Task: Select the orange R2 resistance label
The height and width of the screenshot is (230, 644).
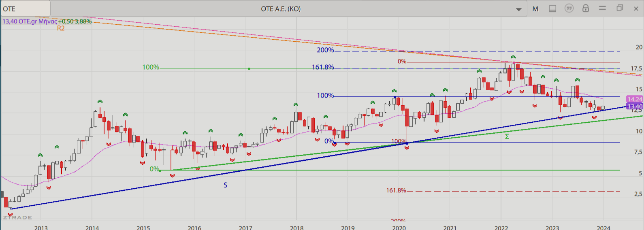Action: point(61,28)
